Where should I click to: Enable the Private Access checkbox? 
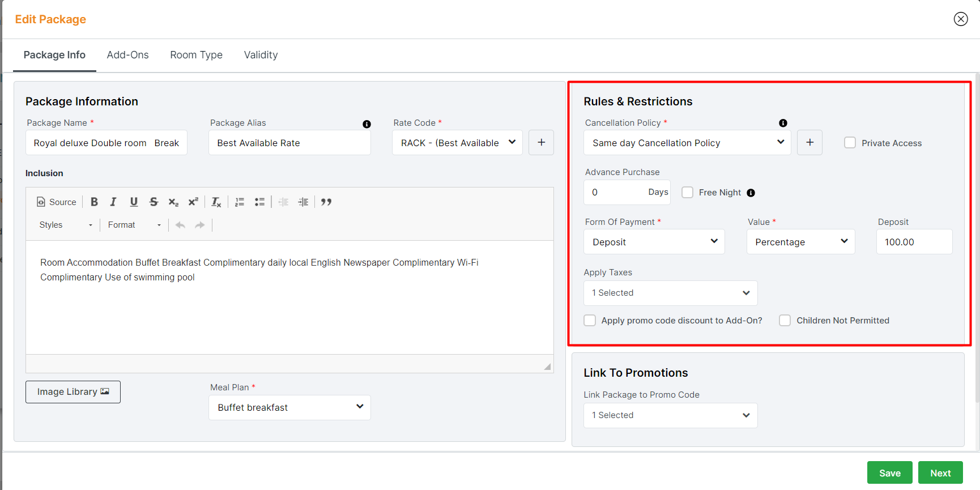pos(850,143)
